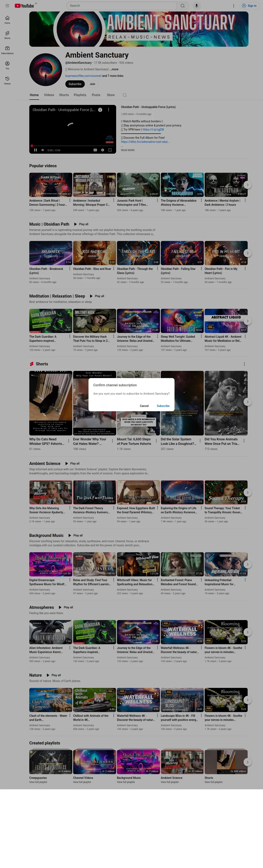
Task: Open Shorts in the left sidebar
Action: point(7,35)
